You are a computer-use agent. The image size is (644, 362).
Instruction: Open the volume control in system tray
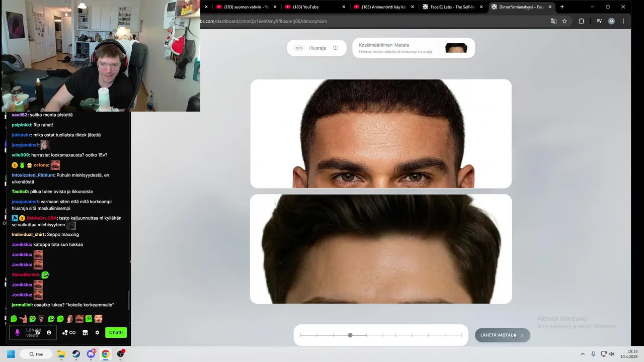(612, 354)
